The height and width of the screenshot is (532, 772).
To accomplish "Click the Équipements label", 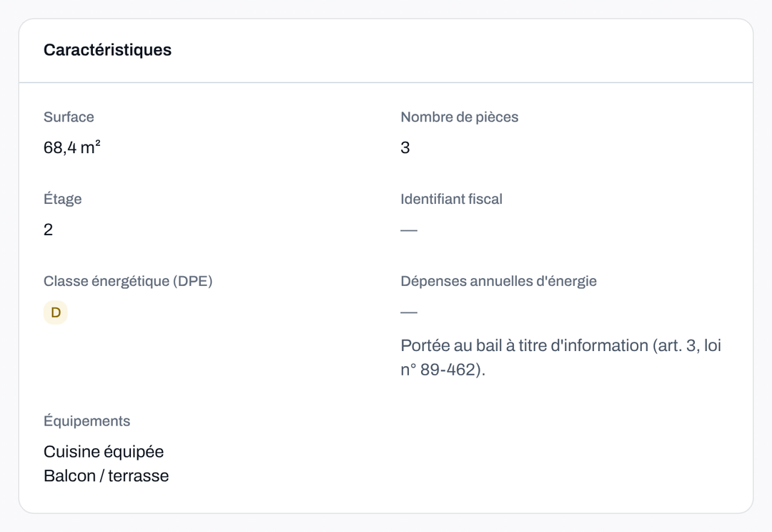I will click(x=86, y=420).
